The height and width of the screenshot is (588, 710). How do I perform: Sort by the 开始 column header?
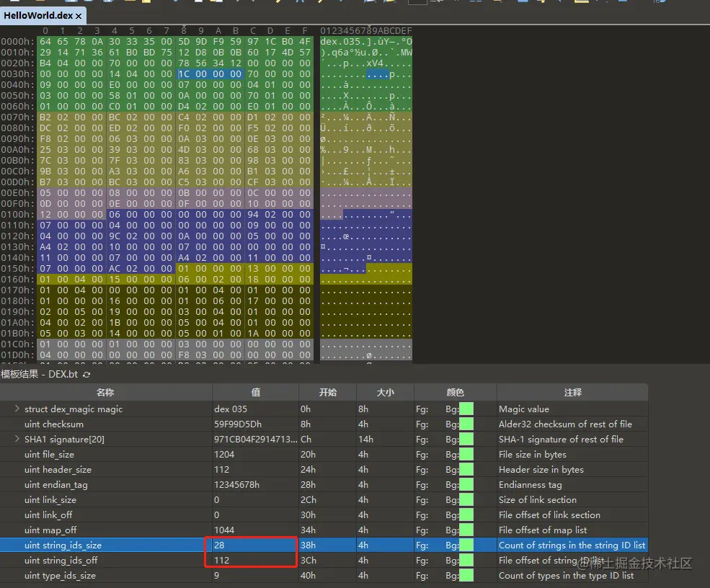pos(327,393)
